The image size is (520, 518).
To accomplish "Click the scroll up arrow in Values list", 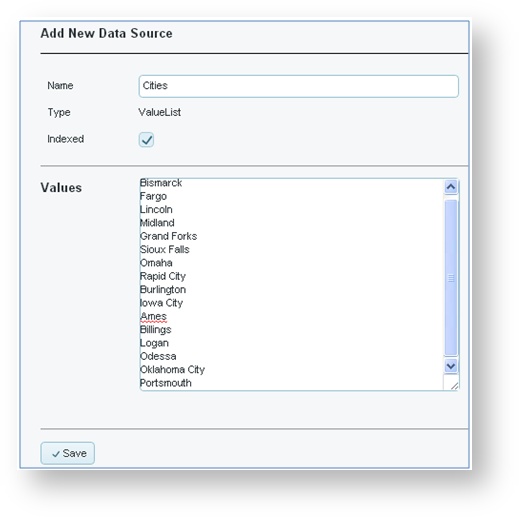I will click(451, 187).
